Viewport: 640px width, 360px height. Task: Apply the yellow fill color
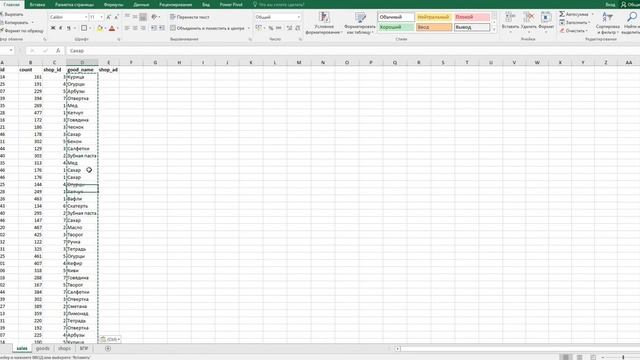[100, 28]
